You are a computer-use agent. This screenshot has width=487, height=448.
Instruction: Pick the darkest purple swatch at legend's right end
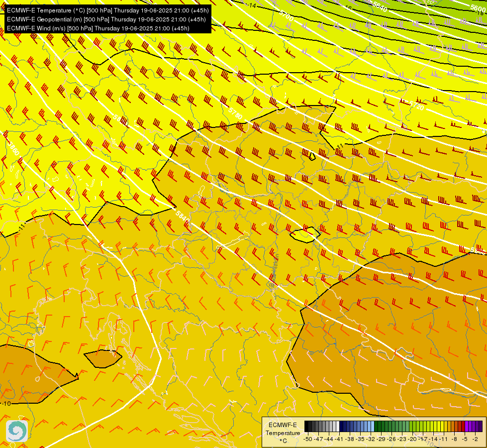click(x=481, y=426)
